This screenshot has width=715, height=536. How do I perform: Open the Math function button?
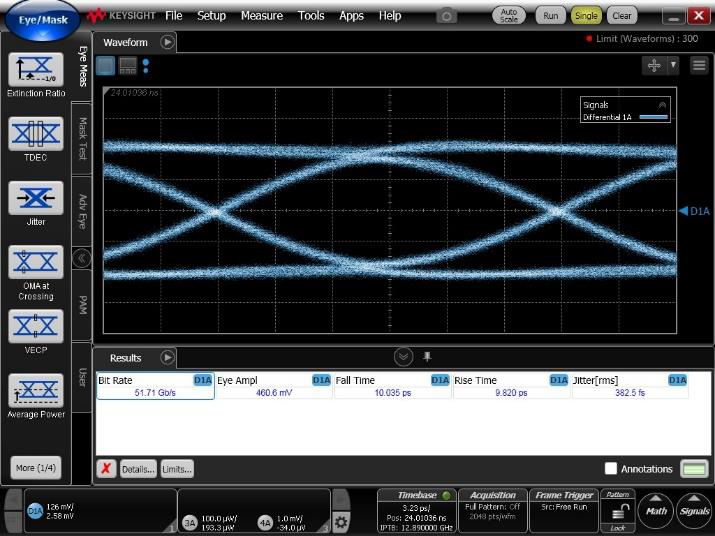point(656,511)
